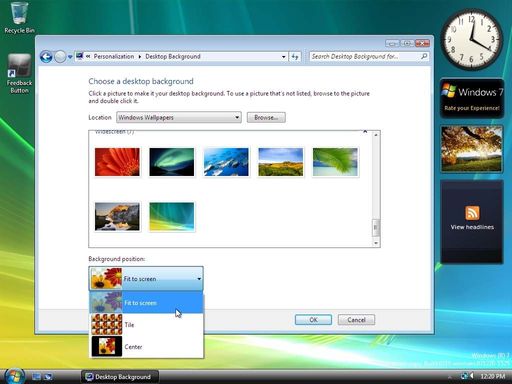Click the OK button
Image resolution: width=512 pixels, height=384 pixels.
pos(313,320)
